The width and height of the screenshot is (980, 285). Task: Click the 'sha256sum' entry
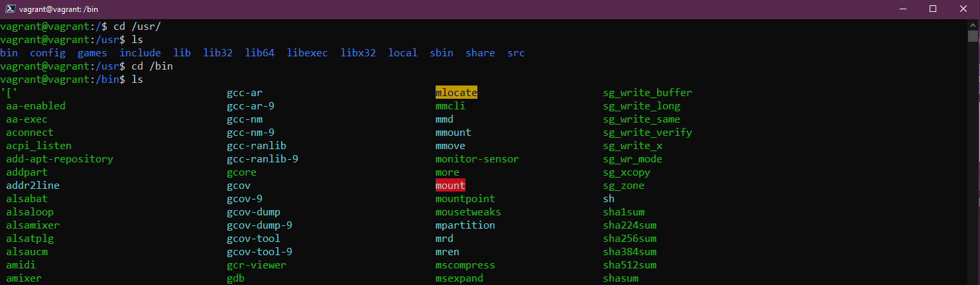click(629, 239)
